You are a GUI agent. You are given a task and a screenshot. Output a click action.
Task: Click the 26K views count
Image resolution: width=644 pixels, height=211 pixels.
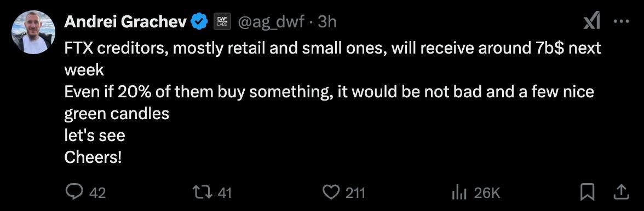coord(487,192)
